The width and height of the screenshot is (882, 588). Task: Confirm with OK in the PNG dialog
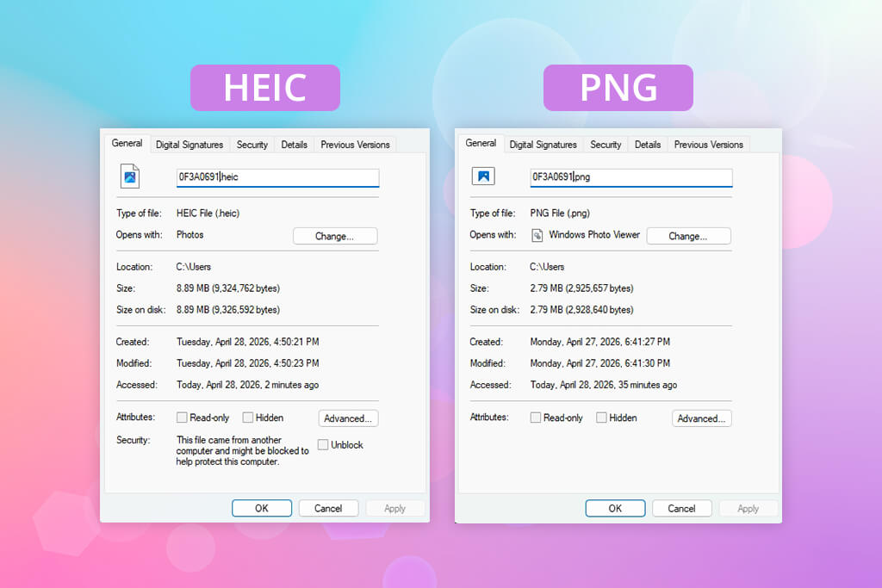[x=615, y=508]
